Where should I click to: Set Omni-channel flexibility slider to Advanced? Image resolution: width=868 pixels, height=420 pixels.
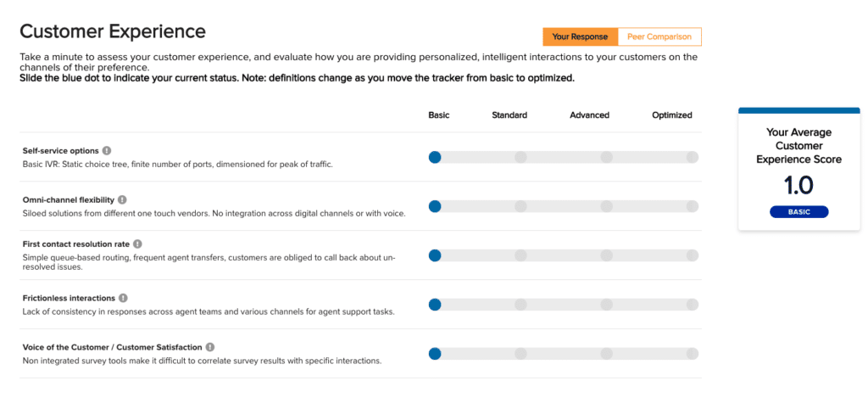tap(606, 206)
